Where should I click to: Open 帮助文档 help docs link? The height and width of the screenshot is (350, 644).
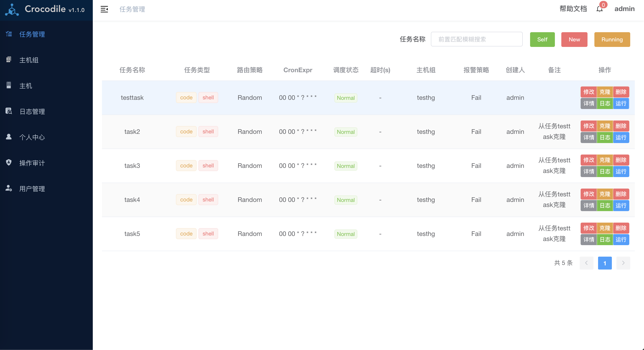click(573, 9)
